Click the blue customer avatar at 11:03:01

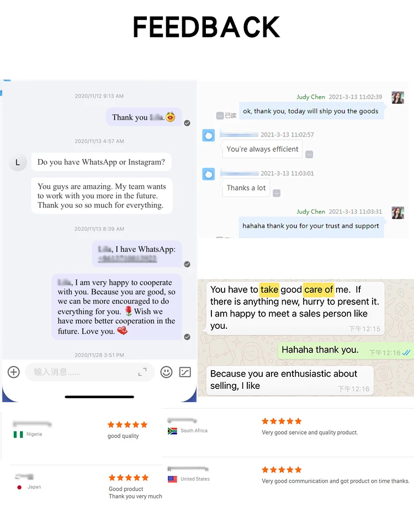click(209, 174)
